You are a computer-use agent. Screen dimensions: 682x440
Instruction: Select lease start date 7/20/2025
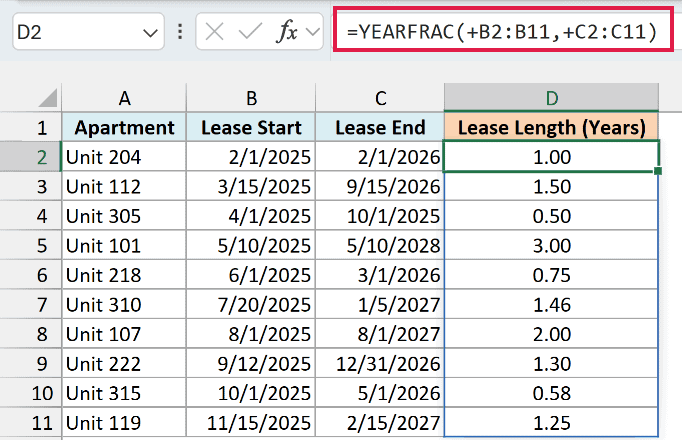[x=251, y=304]
